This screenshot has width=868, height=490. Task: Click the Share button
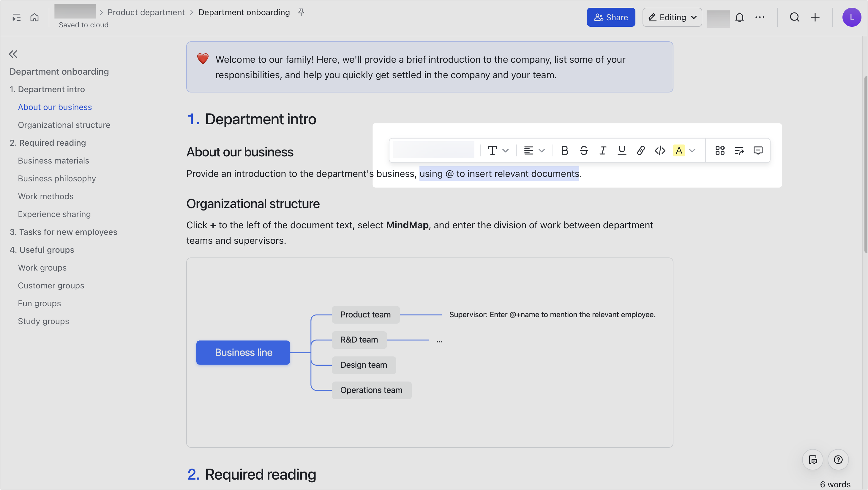coord(611,17)
